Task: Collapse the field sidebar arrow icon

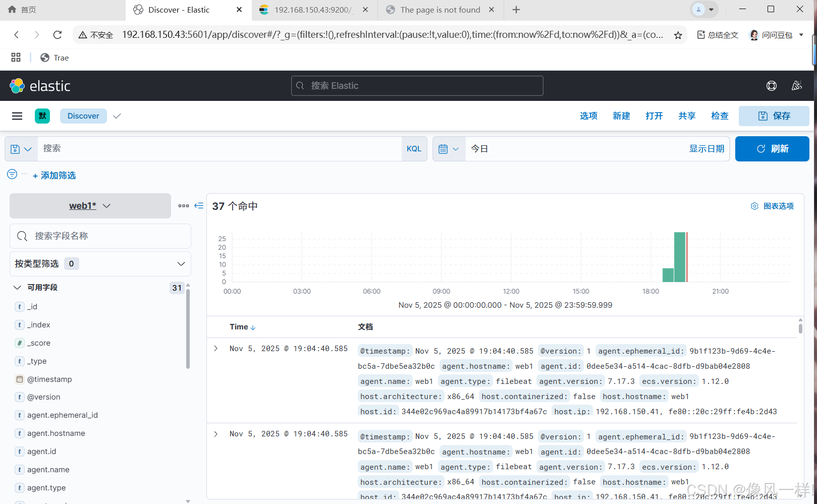Action: point(199,206)
